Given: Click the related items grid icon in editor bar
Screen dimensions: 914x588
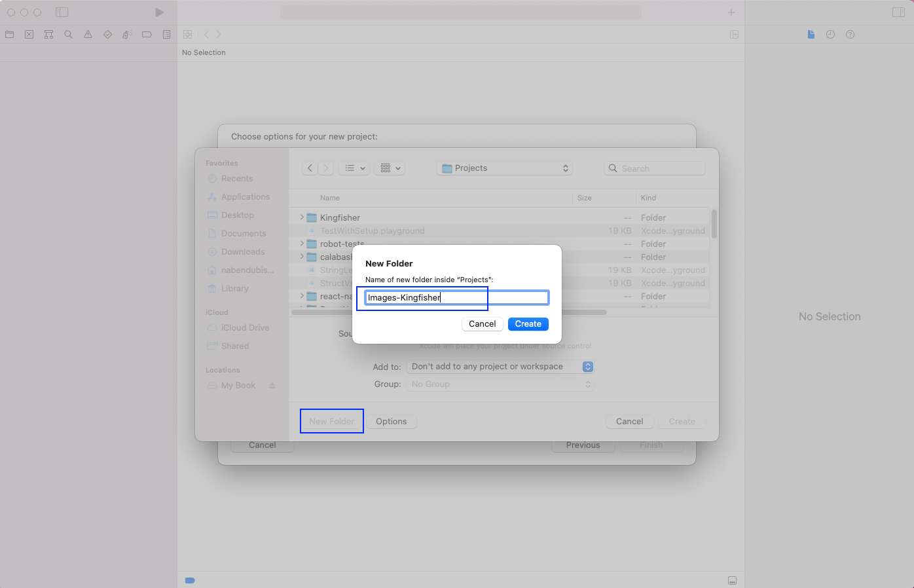Looking at the screenshot, I should pos(188,35).
